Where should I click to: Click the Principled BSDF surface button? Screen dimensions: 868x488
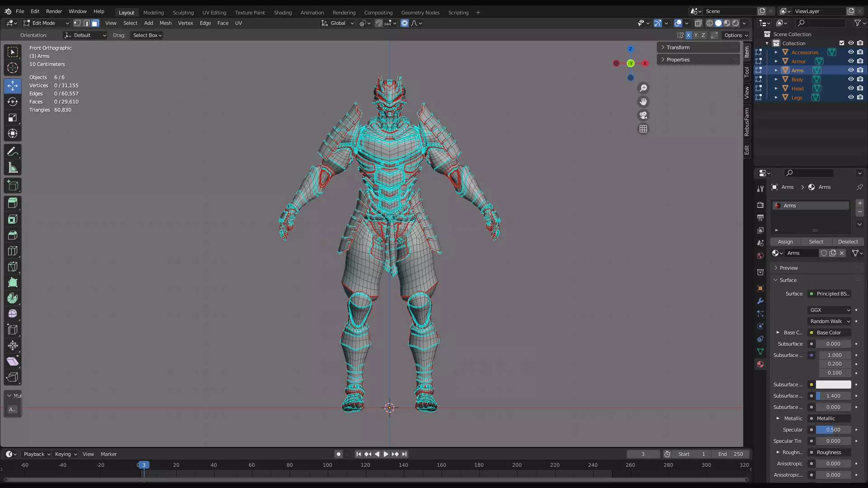coord(830,294)
